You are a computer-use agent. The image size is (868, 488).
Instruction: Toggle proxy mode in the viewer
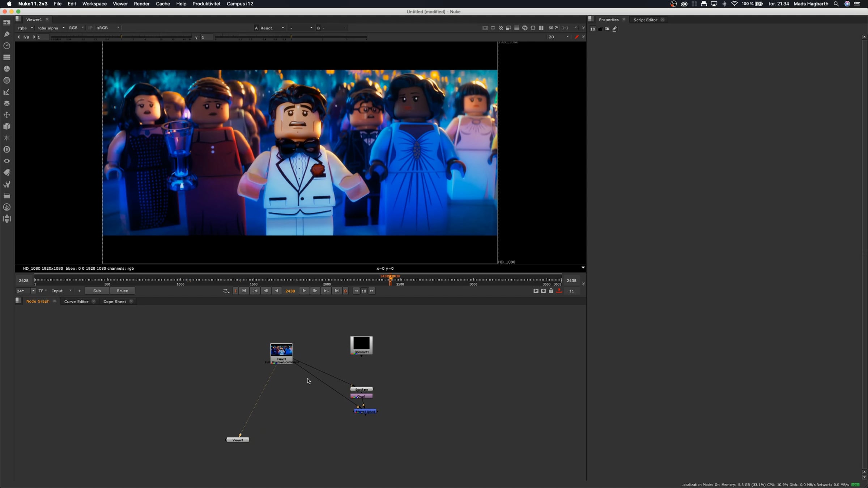501,28
